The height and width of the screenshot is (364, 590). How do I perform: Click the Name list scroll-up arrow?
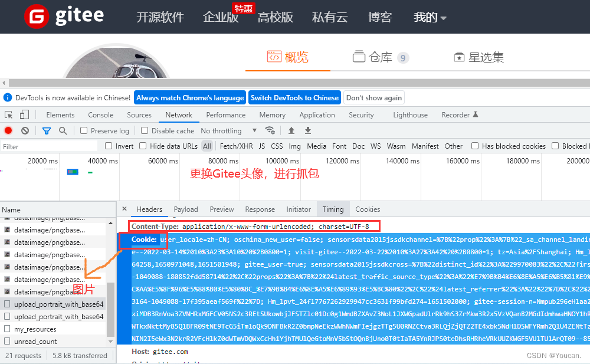coord(111,223)
